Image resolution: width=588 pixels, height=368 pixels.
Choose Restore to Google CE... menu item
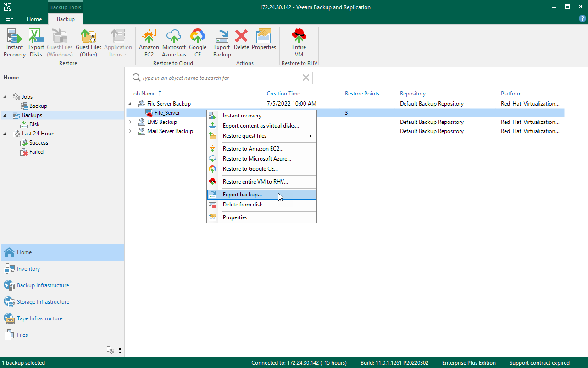pyautogui.click(x=261, y=169)
